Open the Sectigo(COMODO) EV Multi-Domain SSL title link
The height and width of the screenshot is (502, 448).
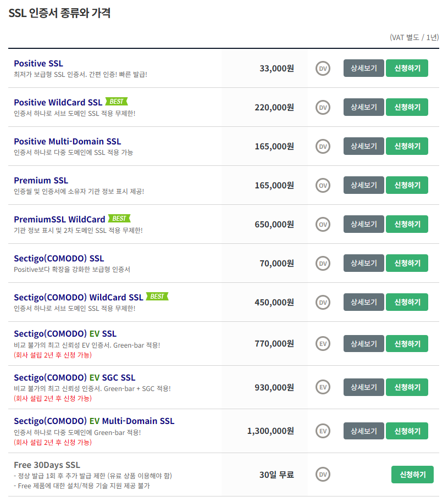click(x=94, y=421)
